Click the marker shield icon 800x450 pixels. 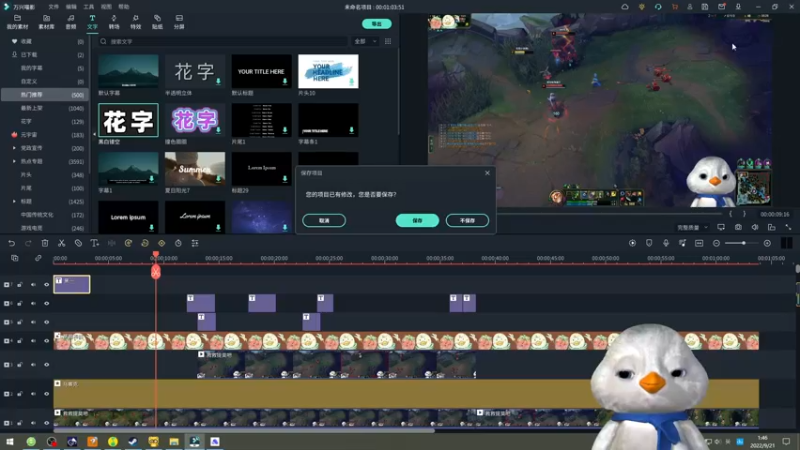(x=649, y=243)
